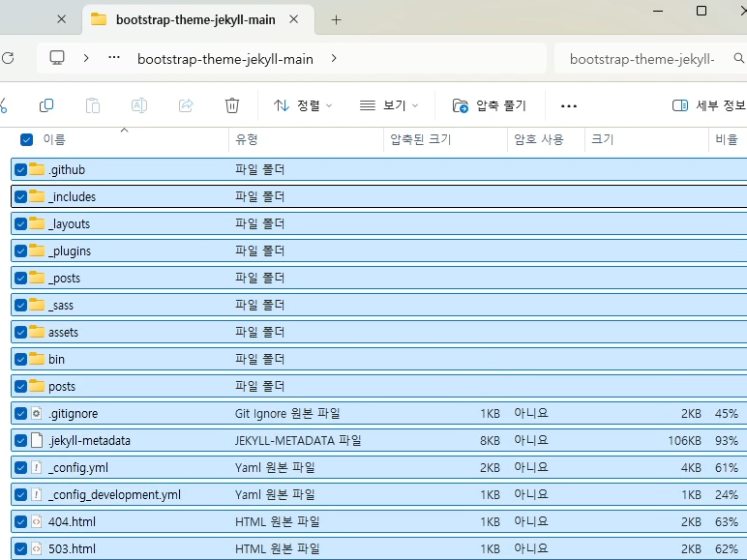Select the _plugins folder name

70,251
